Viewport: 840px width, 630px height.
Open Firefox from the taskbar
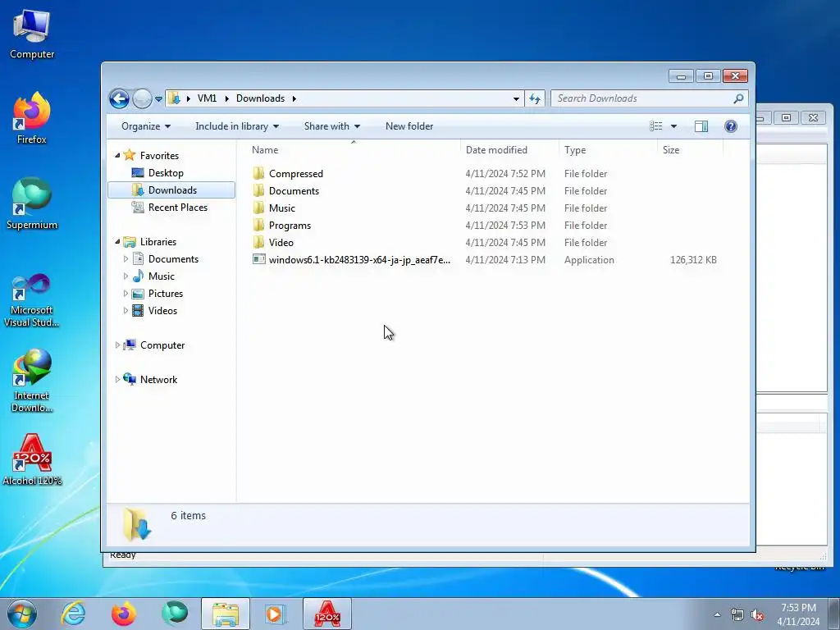pyautogui.click(x=123, y=614)
